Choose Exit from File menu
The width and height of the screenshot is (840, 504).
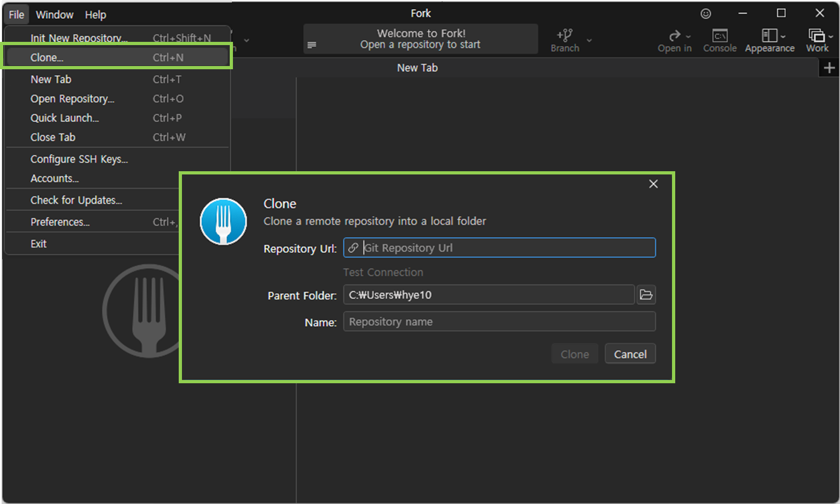[92, 244]
